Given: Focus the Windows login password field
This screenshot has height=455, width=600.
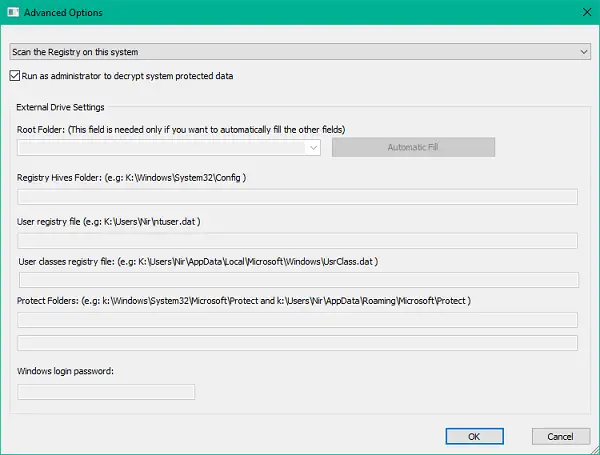Looking at the screenshot, I should (x=106, y=392).
